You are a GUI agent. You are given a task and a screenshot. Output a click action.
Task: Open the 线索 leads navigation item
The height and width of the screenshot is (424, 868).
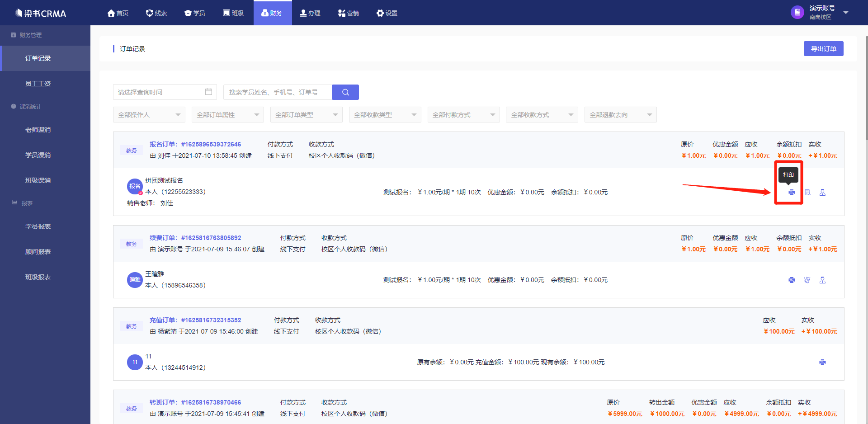pos(156,13)
